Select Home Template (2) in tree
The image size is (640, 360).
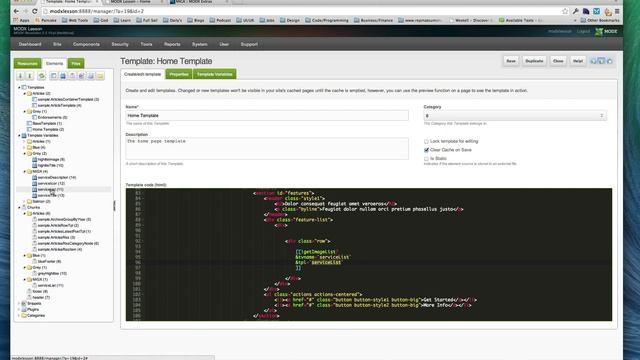coord(48,129)
